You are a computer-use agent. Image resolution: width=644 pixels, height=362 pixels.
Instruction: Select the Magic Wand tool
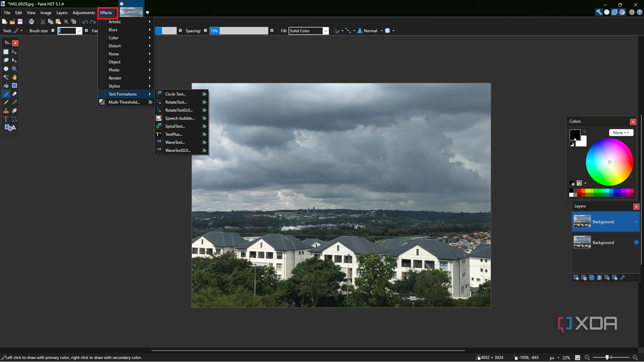point(6,77)
